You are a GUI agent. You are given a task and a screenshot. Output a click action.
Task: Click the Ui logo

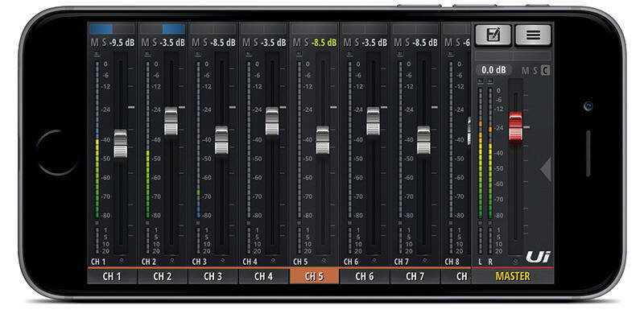click(538, 257)
